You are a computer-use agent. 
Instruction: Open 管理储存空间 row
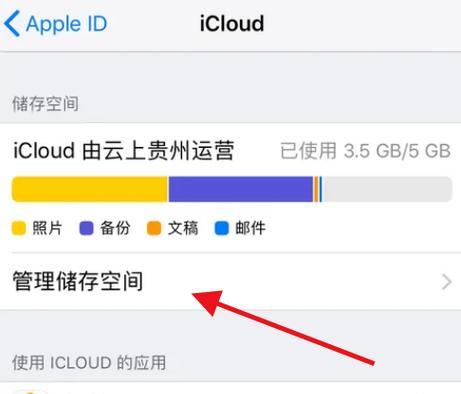click(230, 282)
